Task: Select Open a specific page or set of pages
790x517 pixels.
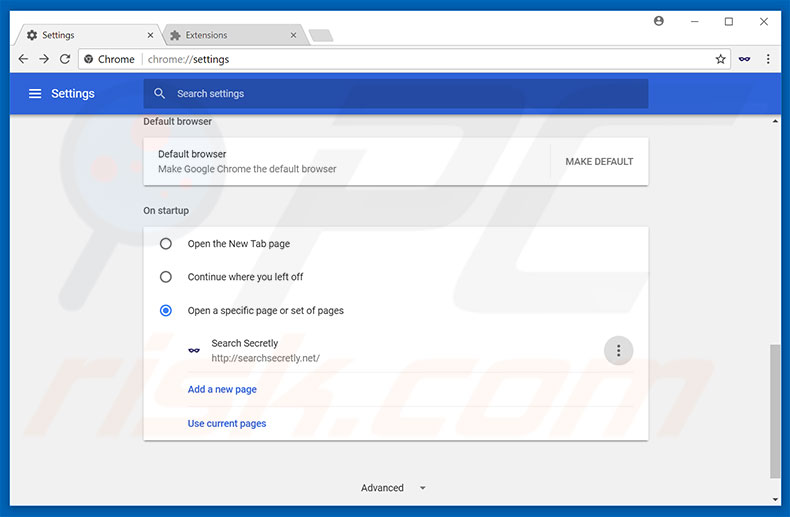Action: [x=166, y=310]
